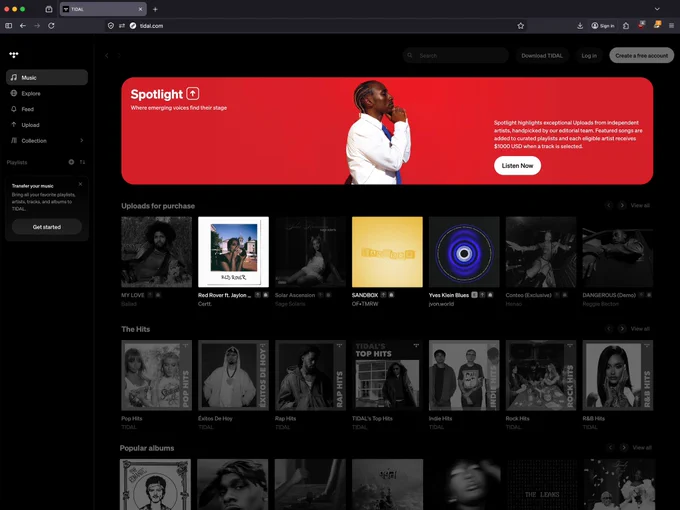Screen dimensions: 680x510
Task: Open the browser downloads icon
Action: coord(580,26)
